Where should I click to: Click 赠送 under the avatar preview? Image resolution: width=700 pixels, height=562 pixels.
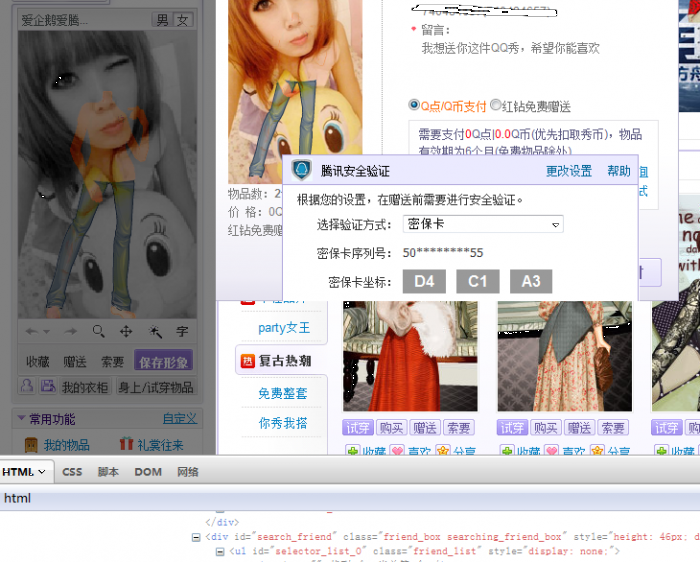tap(75, 362)
